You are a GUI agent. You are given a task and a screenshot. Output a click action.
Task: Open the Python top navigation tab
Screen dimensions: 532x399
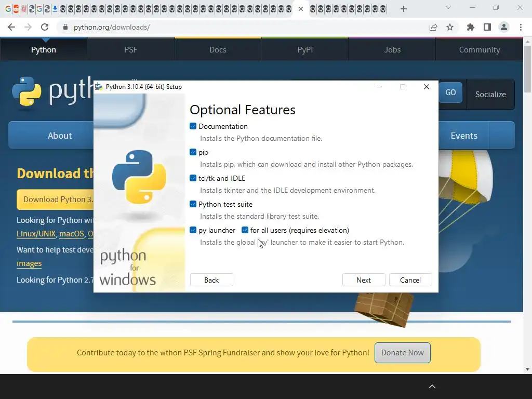(44, 49)
